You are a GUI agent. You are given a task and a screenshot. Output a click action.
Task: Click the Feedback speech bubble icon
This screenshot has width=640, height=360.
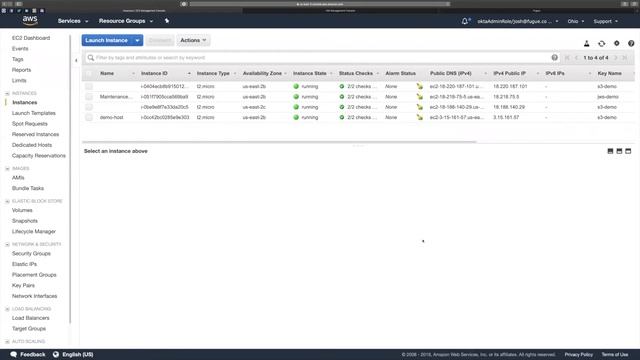(13, 354)
